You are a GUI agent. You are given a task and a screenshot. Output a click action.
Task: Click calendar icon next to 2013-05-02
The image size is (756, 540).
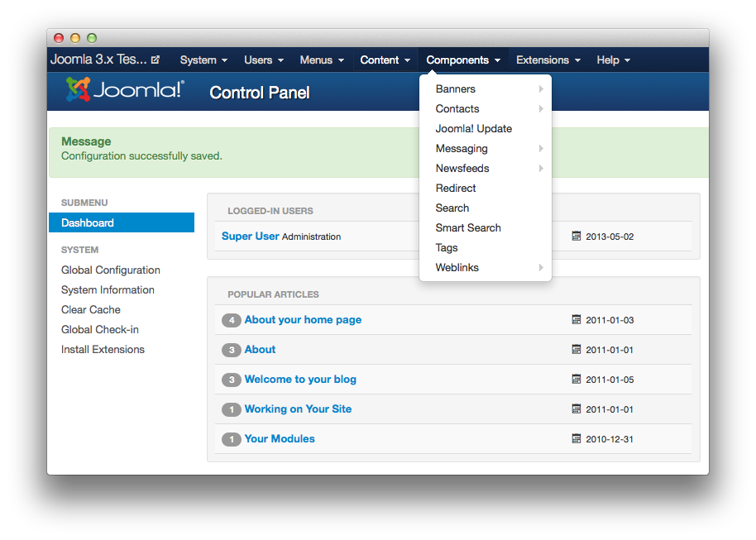click(x=577, y=236)
